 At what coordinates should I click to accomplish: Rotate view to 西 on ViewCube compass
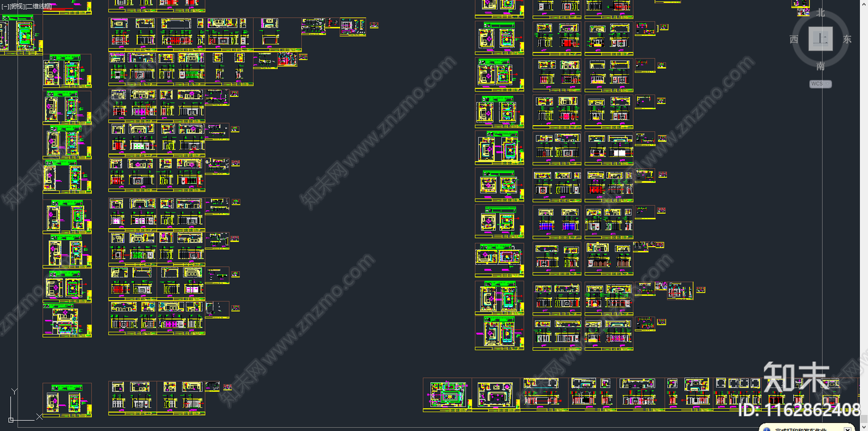click(794, 39)
